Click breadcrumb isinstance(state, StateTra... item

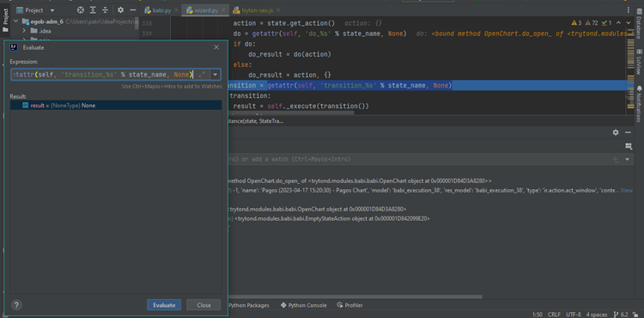(x=256, y=121)
